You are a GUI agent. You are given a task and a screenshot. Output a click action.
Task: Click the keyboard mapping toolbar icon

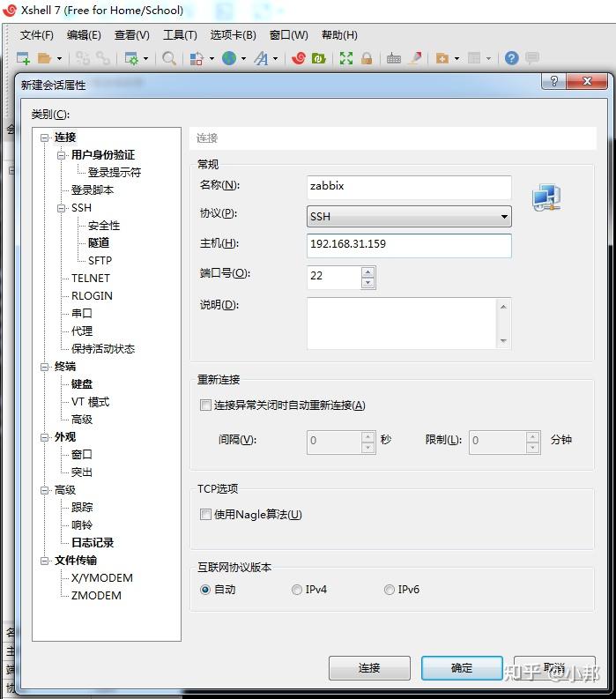point(394,58)
